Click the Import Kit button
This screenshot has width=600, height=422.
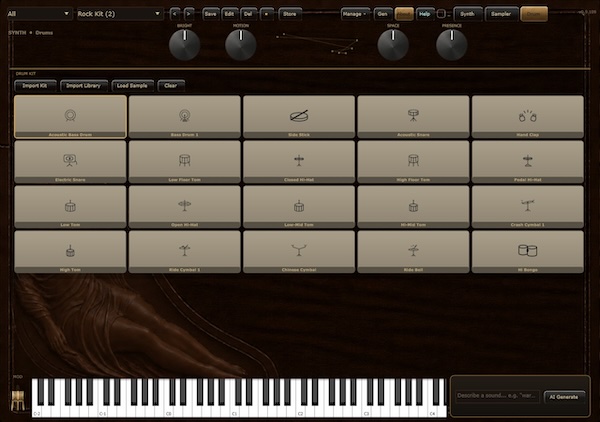tap(35, 86)
